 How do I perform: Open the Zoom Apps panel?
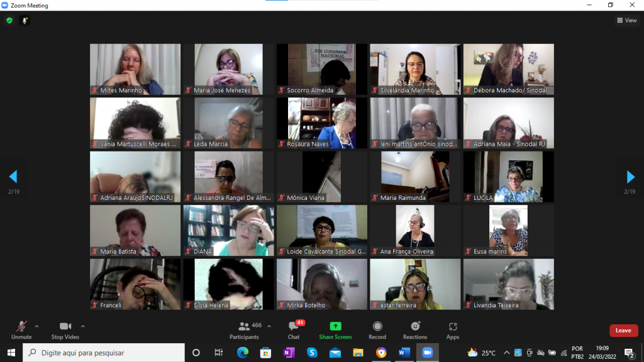453,329
